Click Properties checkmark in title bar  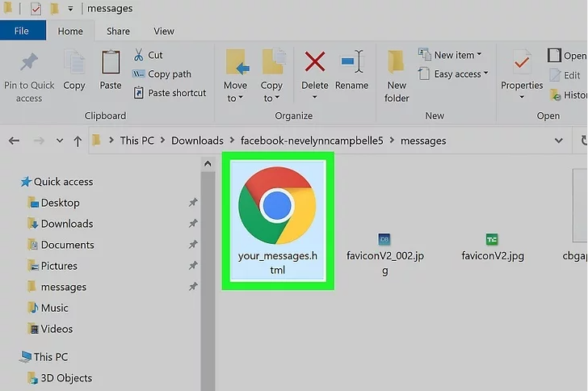(36, 9)
